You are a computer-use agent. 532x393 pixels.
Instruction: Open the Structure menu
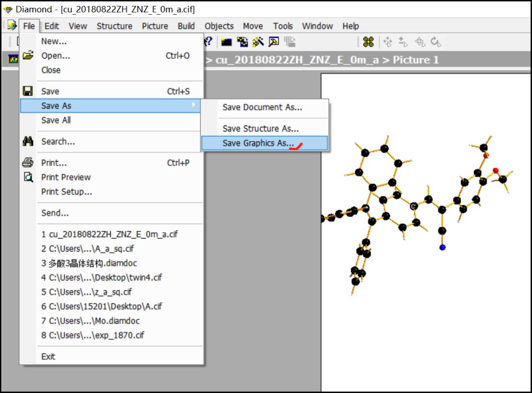click(114, 26)
